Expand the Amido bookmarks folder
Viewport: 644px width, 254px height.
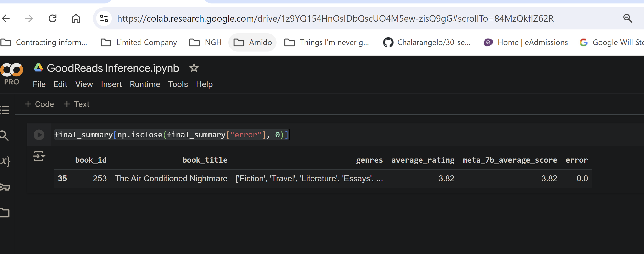coord(252,42)
